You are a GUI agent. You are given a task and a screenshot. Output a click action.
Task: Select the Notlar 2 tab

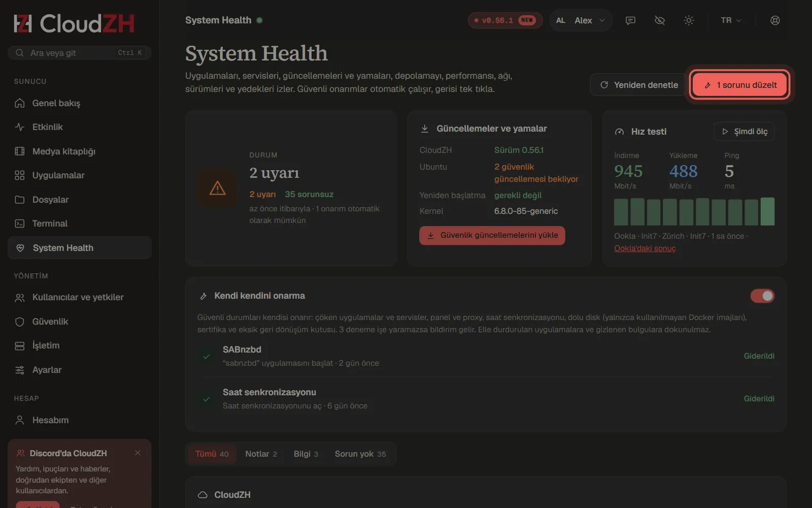(x=261, y=454)
